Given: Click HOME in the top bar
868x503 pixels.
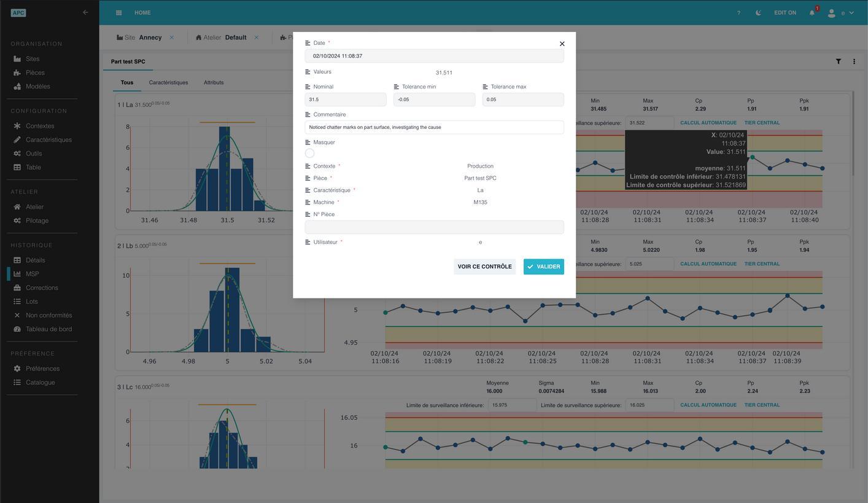Looking at the screenshot, I should [142, 13].
